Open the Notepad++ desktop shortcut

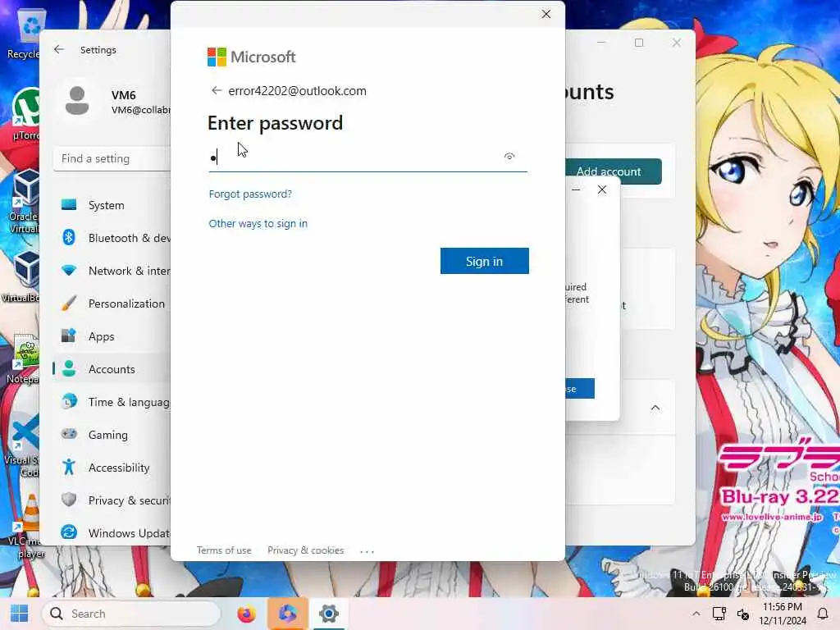pos(24,358)
